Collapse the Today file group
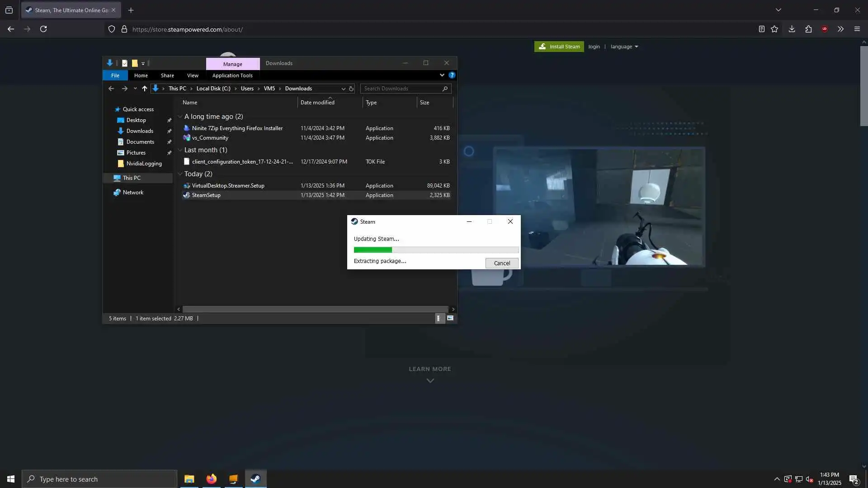The width and height of the screenshot is (868, 488). [x=180, y=174]
